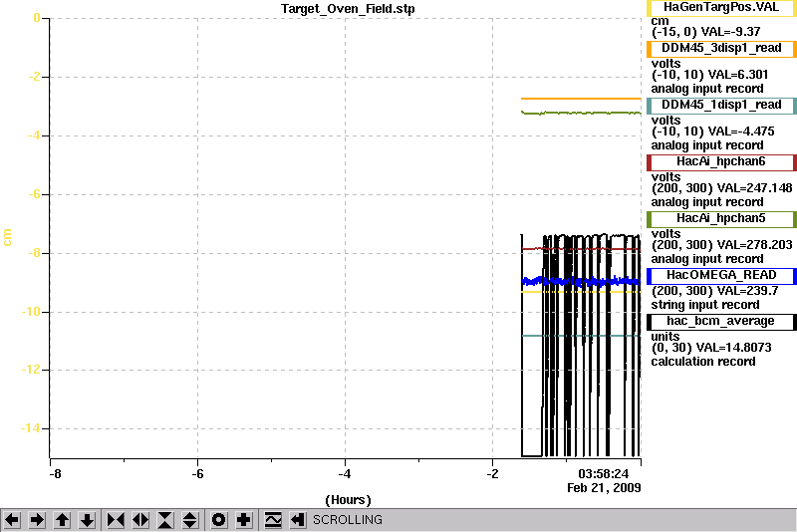Select the DDM45_1disp1_read curve legend
This screenshot has height=532, width=797.
click(721, 106)
